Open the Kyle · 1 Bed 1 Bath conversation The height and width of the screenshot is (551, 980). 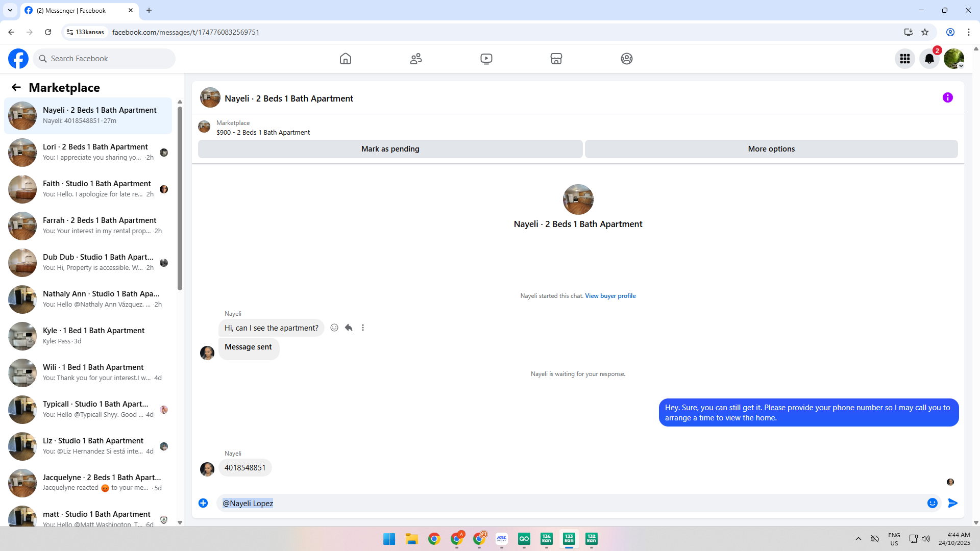88,336
